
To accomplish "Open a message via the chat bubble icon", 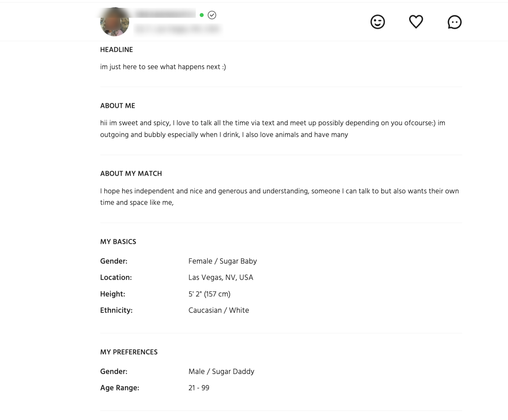I will [x=454, y=22].
